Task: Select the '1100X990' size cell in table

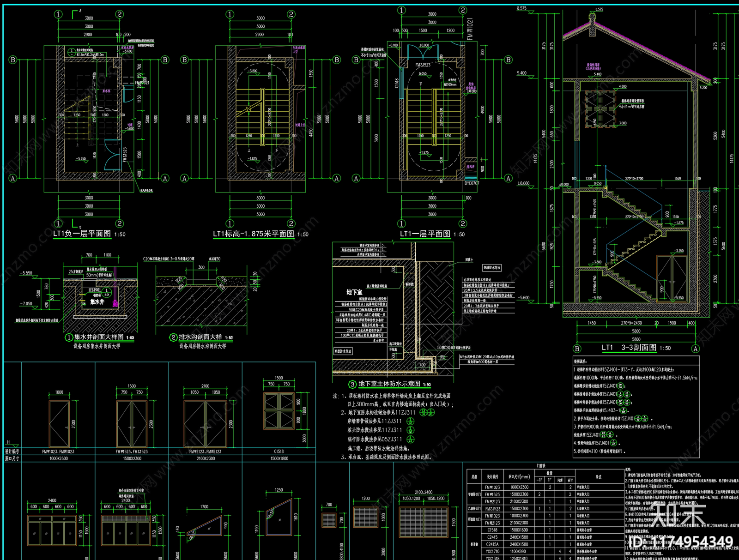Action: pos(519,551)
